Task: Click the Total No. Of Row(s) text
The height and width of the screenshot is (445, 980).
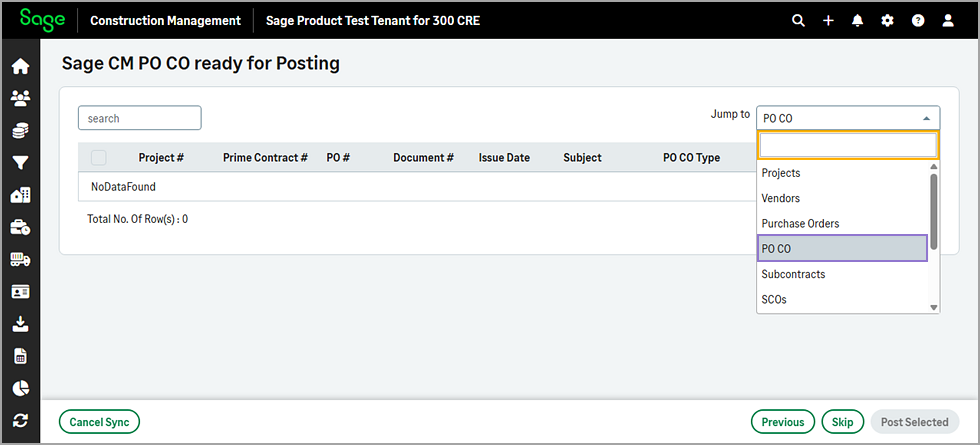Action: [138, 219]
